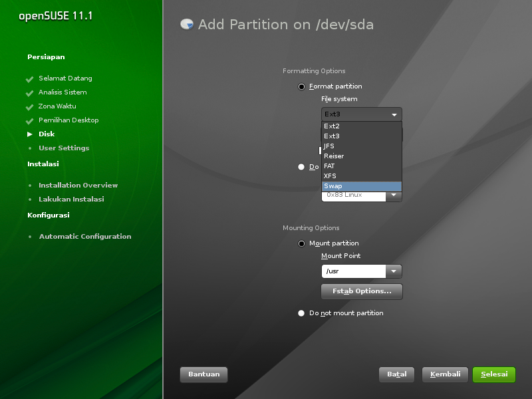Click the Lakukan Instalasi step label

(71, 199)
